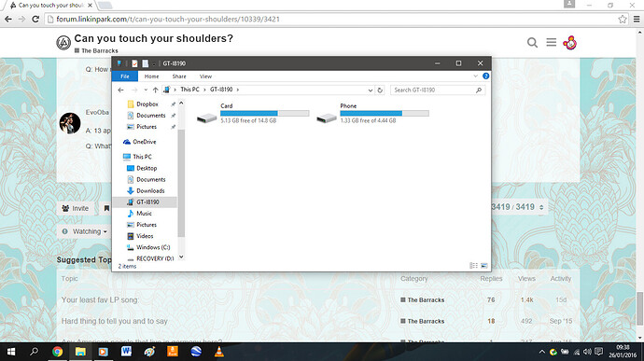Click the Explorer refresh button

(380, 90)
